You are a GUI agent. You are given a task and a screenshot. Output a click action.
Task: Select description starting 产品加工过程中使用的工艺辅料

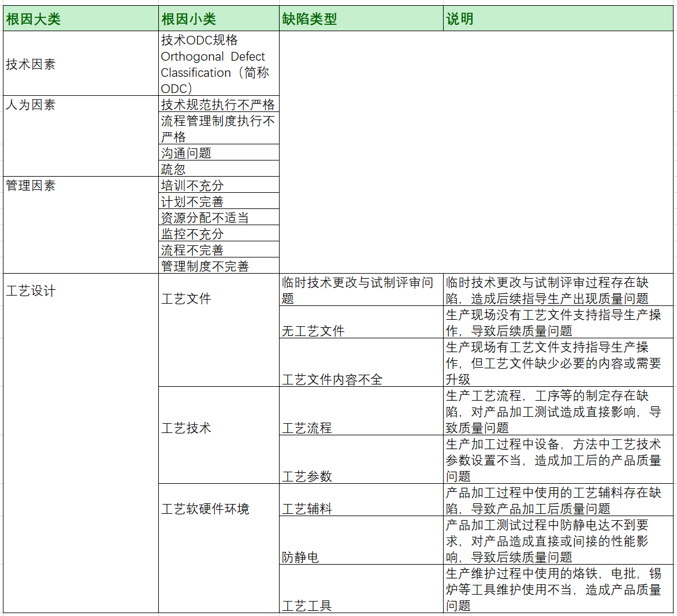point(558,500)
